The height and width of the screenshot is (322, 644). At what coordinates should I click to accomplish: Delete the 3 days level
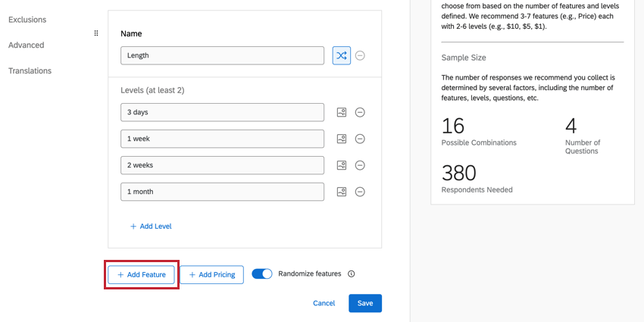point(361,112)
